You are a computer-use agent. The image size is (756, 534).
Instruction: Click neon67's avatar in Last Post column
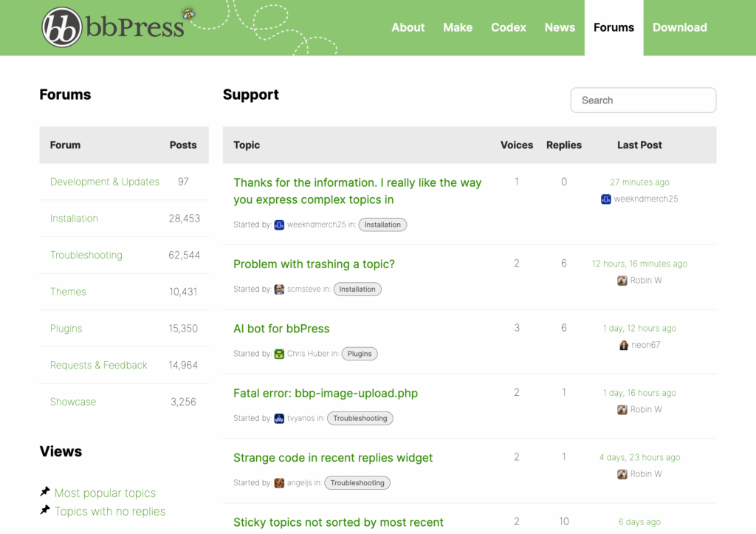(625, 344)
